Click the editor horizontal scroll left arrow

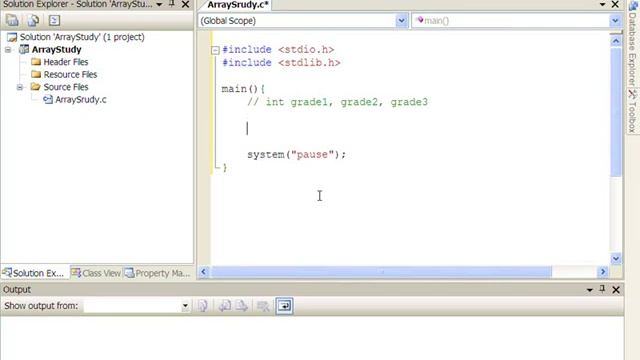[204, 272]
